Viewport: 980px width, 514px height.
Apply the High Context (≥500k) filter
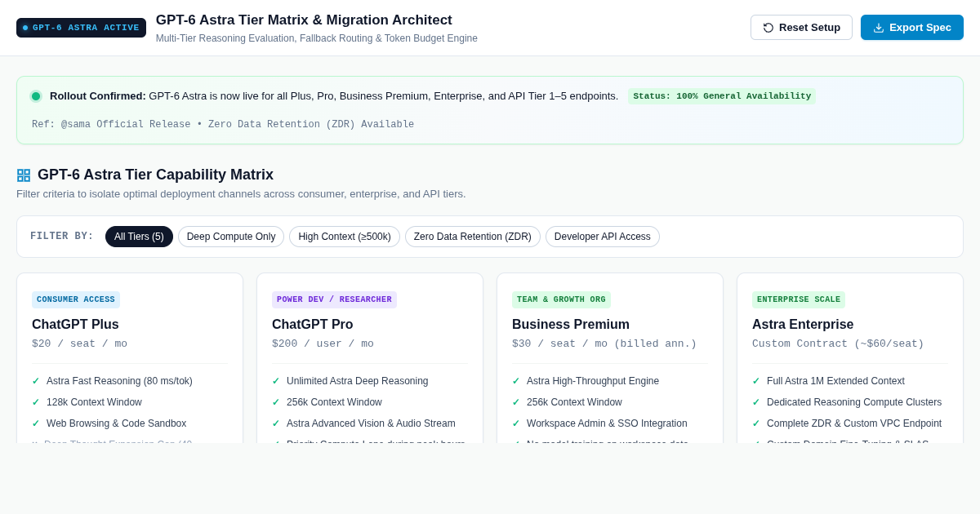click(345, 237)
